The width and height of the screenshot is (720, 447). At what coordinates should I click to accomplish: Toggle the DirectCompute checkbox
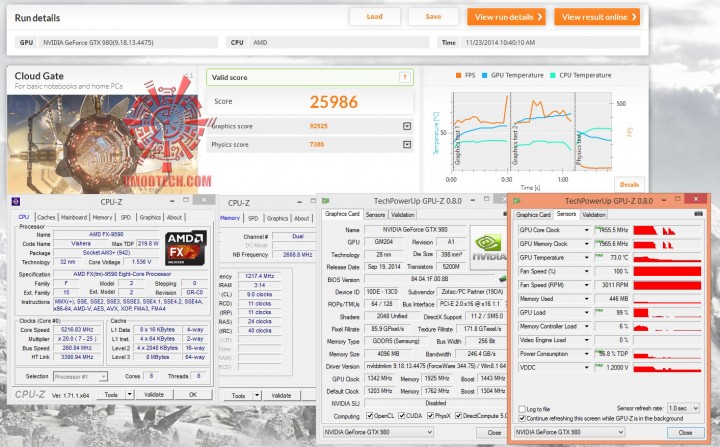458,416
